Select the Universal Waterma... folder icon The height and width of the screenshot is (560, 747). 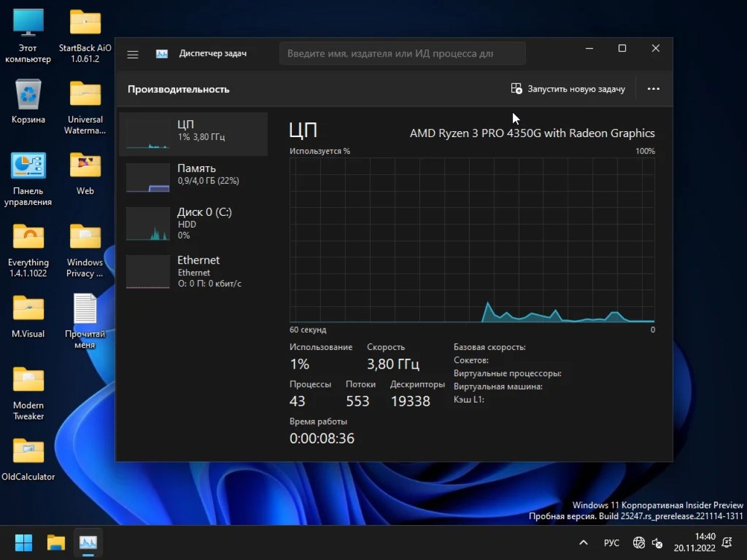coord(85,107)
